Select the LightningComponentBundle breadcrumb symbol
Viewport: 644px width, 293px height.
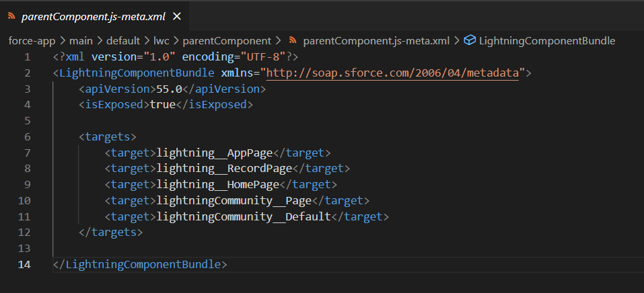546,40
